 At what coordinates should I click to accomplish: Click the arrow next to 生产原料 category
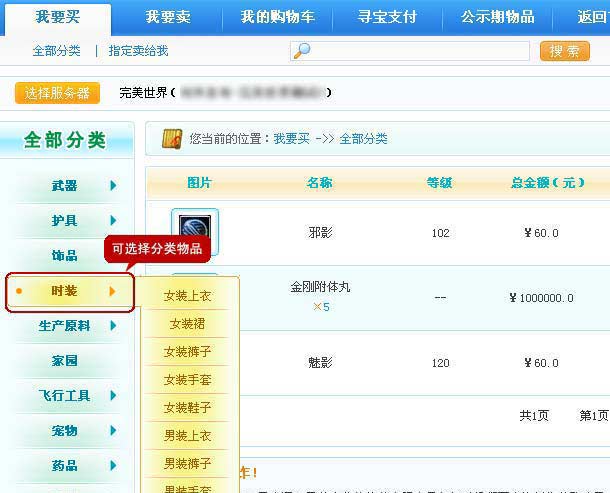tap(114, 325)
